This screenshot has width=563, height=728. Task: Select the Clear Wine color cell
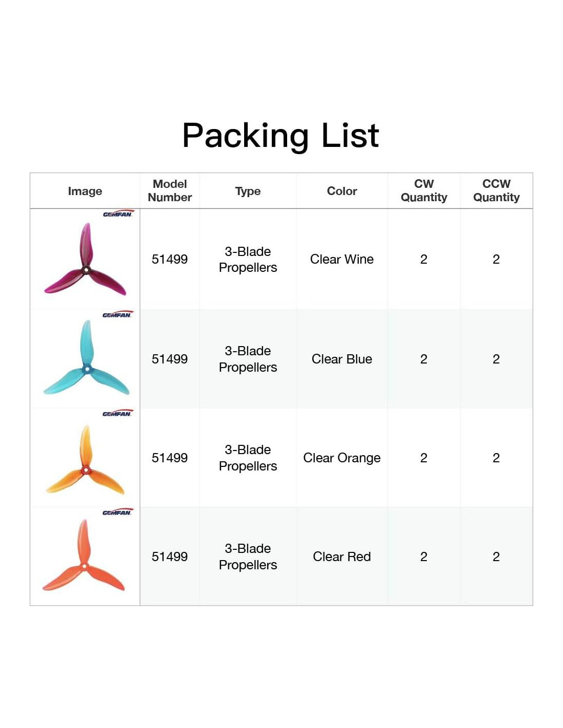click(x=342, y=260)
